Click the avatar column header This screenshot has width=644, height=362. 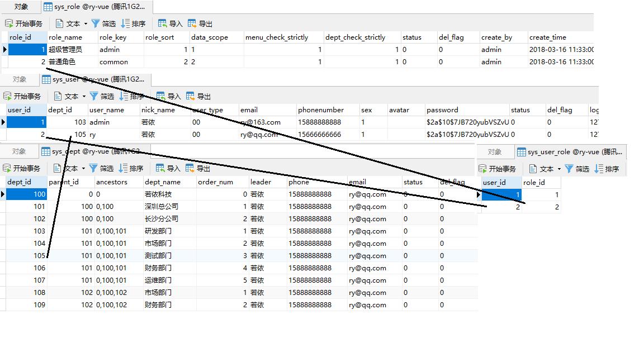pos(406,110)
